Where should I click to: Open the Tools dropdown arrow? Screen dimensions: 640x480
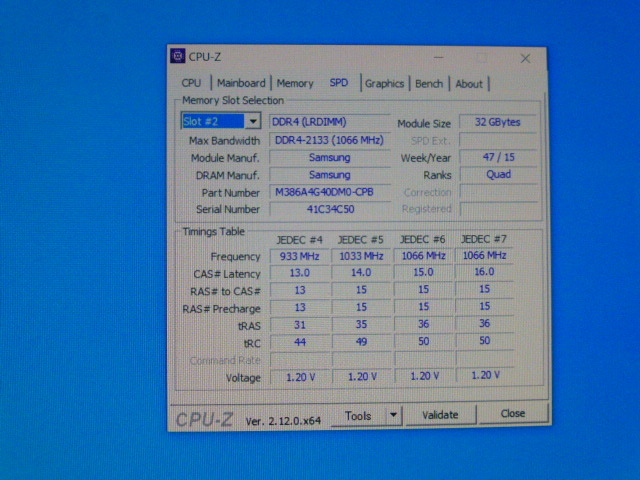(393, 415)
